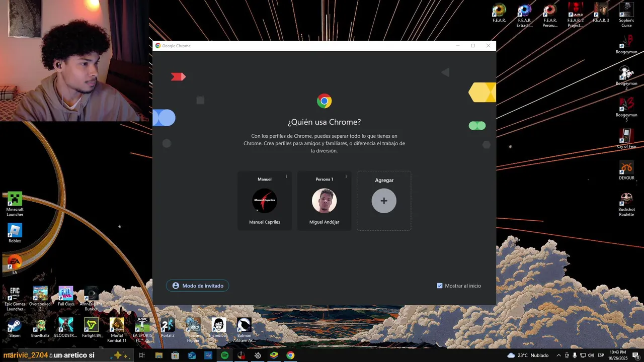Open the Incredibox desktop shortcut
The image size is (644, 362).
point(218,328)
